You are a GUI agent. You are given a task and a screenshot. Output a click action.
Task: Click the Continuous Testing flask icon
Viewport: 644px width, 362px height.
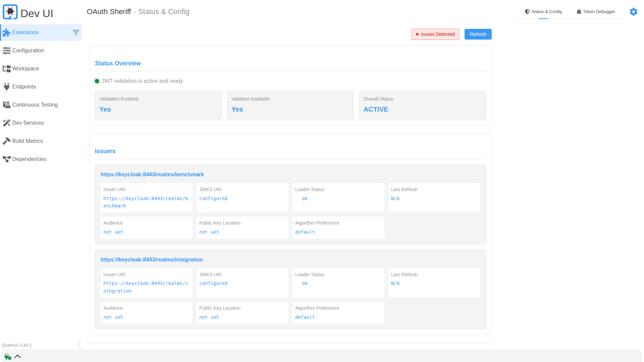tap(6, 105)
